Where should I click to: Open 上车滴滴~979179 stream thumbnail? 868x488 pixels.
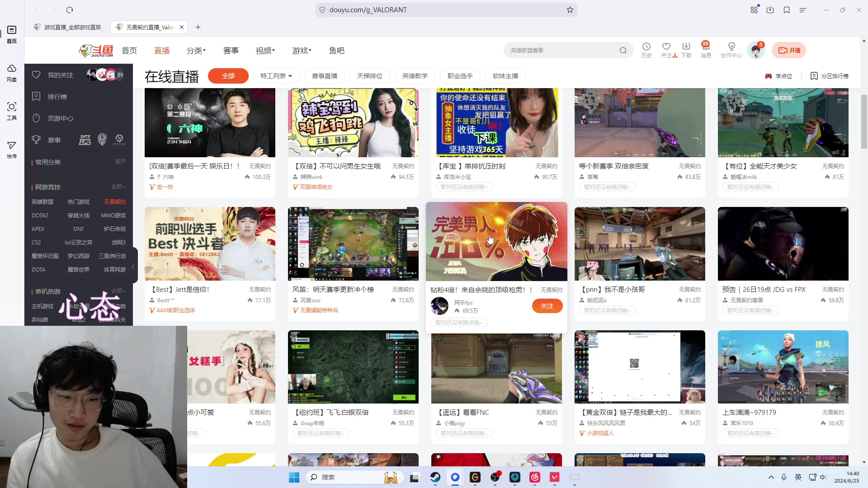pyautogui.click(x=783, y=367)
